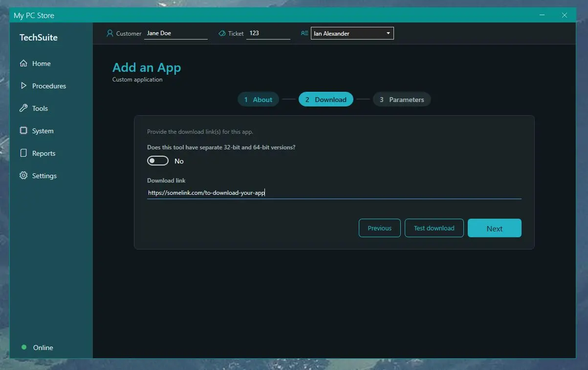Open the Tools menu label

(40, 108)
